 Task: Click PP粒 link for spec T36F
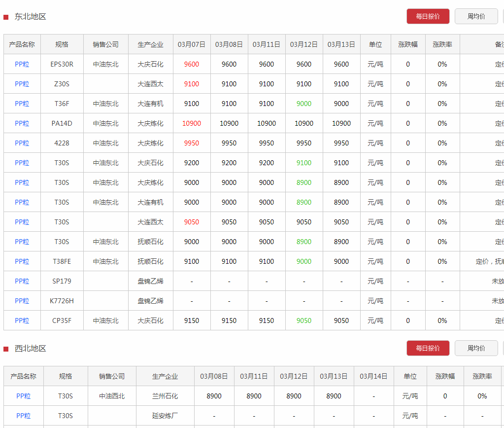pyautogui.click(x=22, y=104)
